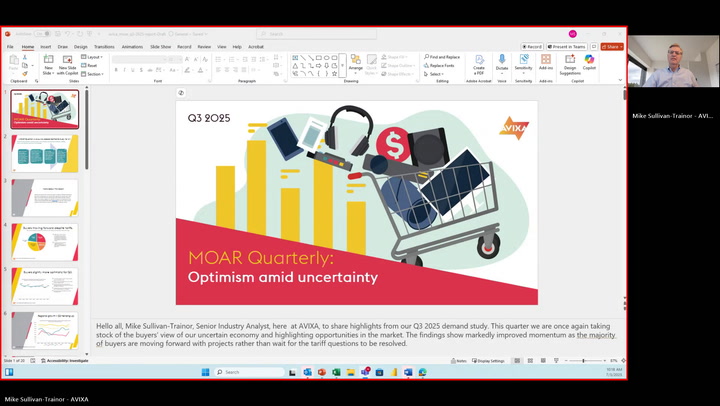
Task: Click the Present in Teams button
Action: (x=567, y=47)
